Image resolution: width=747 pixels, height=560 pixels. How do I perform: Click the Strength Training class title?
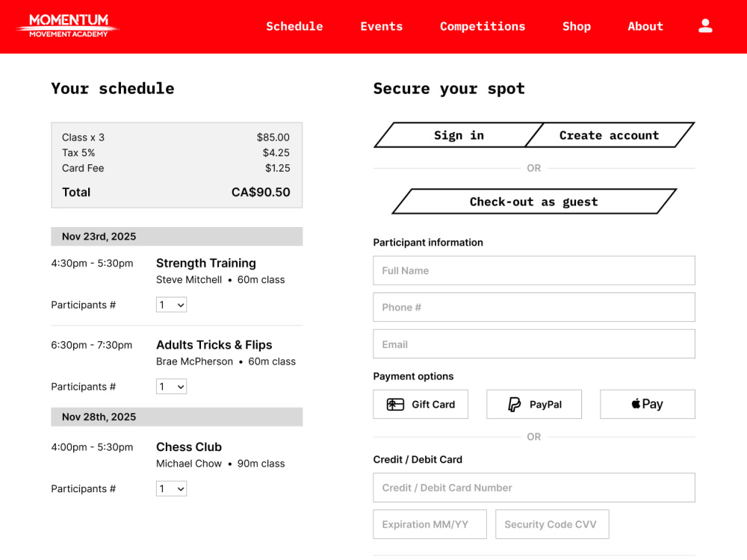(x=206, y=264)
